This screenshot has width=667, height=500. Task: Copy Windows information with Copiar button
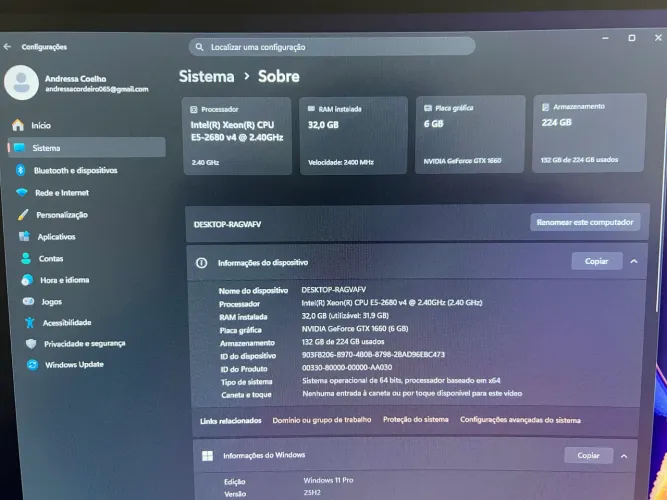(x=588, y=455)
